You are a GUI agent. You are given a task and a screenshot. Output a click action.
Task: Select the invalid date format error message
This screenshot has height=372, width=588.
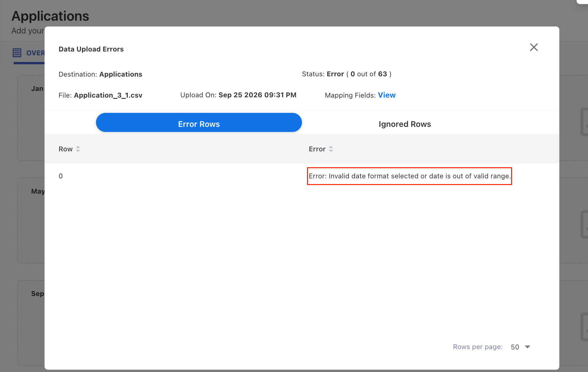click(x=409, y=176)
